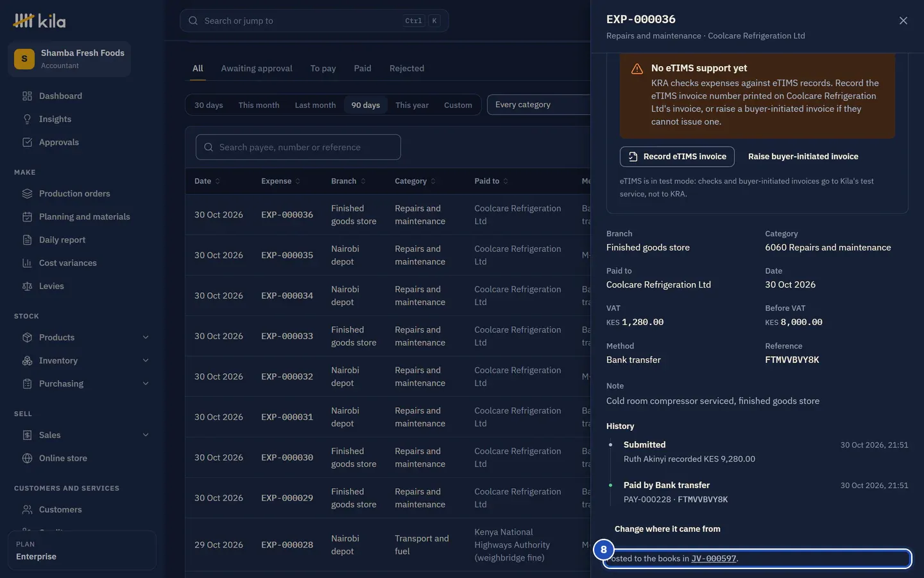
Task: Expand the Purchasing section chevron
Action: pos(146,383)
